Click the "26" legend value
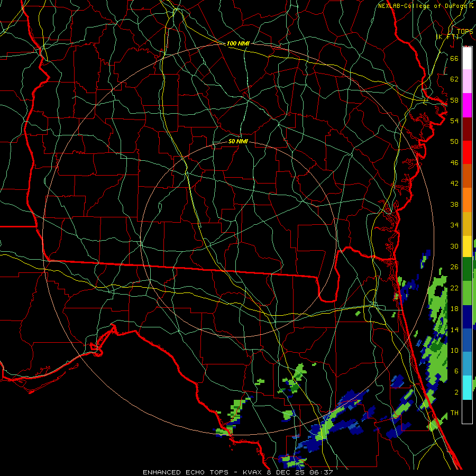 [x=454, y=267]
